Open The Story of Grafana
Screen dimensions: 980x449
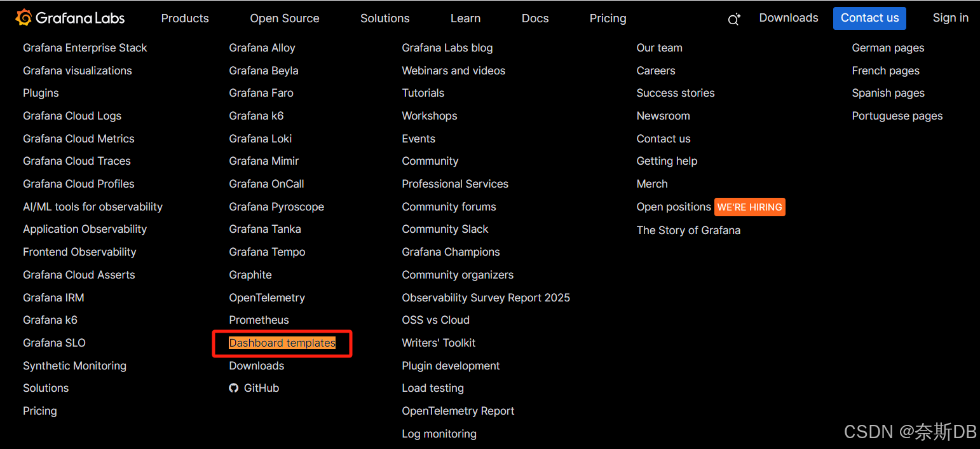click(688, 230)
